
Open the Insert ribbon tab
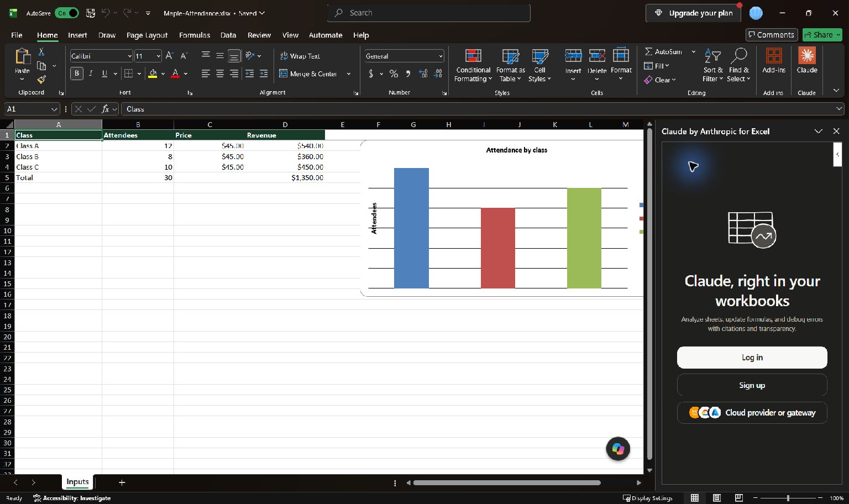coord(77,35)
